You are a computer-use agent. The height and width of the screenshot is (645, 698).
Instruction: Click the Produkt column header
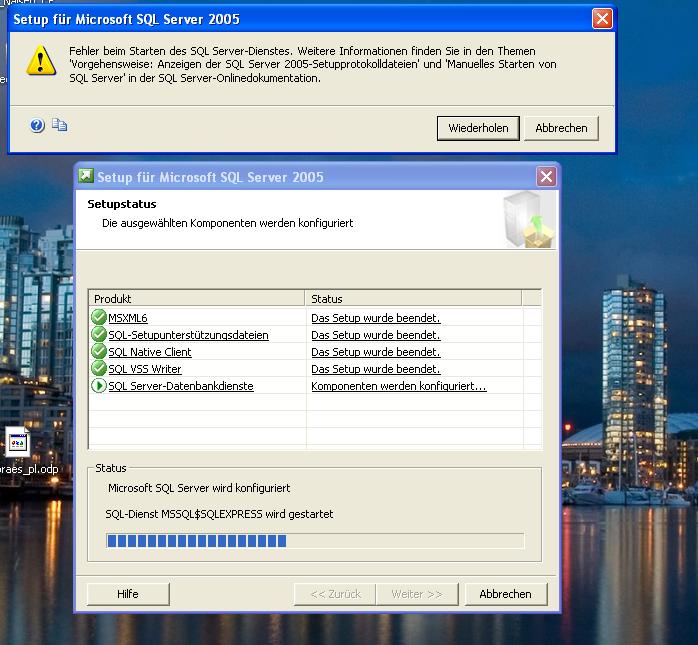(x=197, y=298)
